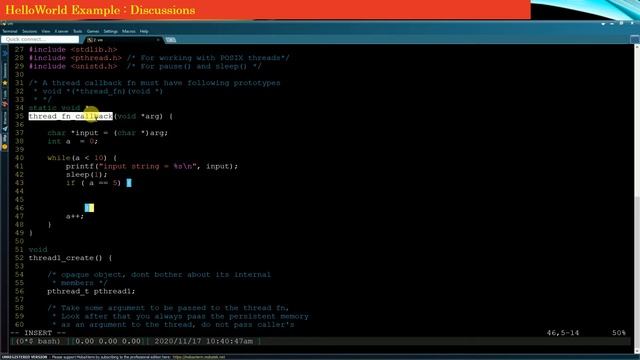Click the '#include <pthread.h>' line

coord(159,58)
